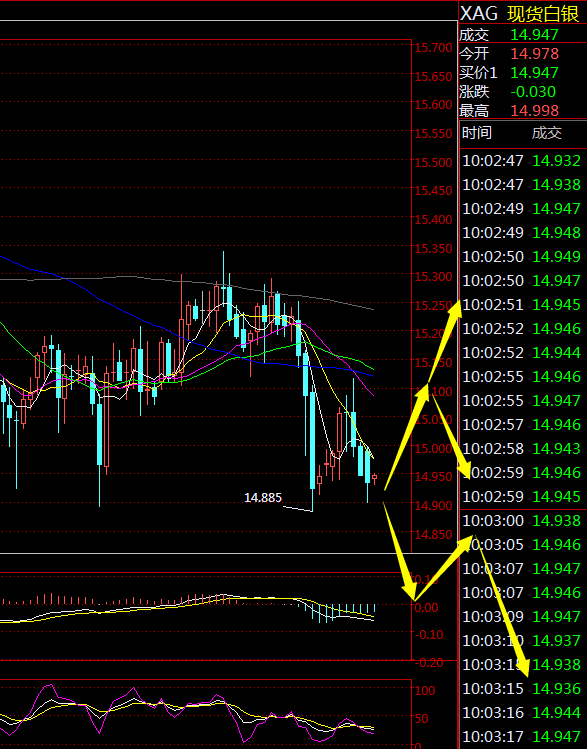Click the 涨跌 -0.030 change value
Image resolution: width=587 pixels, height=749 pixels.
pos(533,92)
